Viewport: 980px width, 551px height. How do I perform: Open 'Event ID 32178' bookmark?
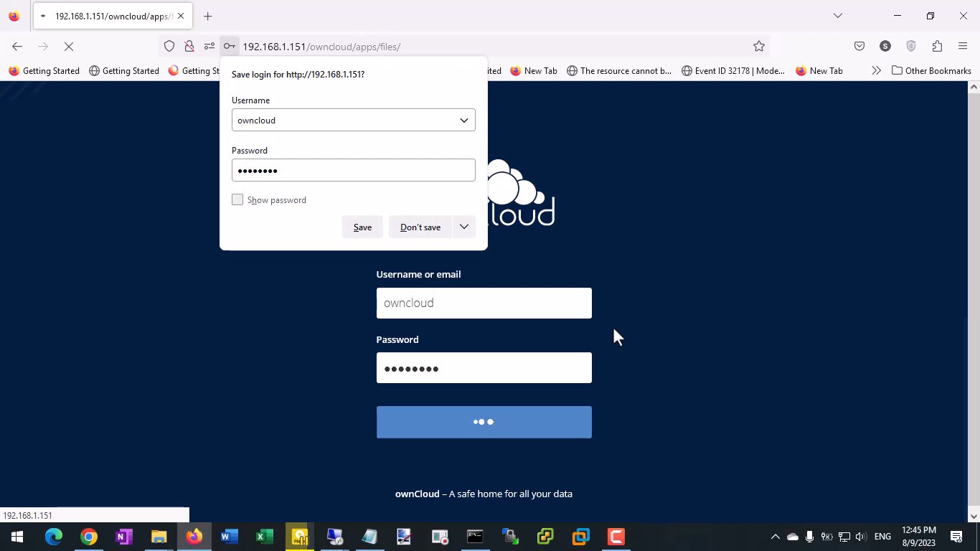(x=733, y=71)
